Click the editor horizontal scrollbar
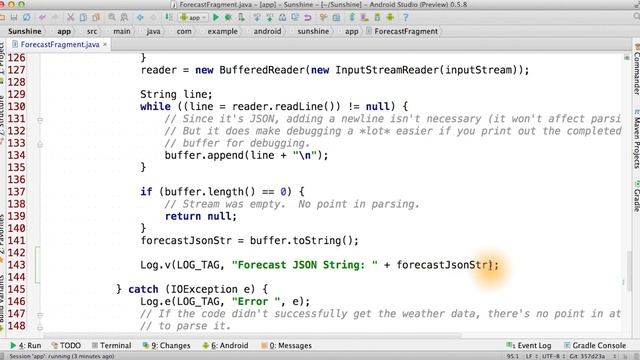Screen dimensions: 640x360 [251, 336]
